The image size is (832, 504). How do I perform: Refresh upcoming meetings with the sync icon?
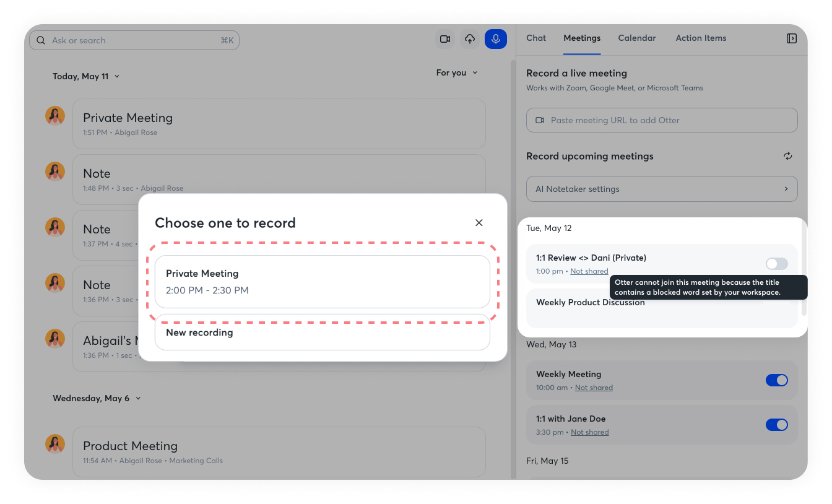pyautogui.click(x=787, y=156)
